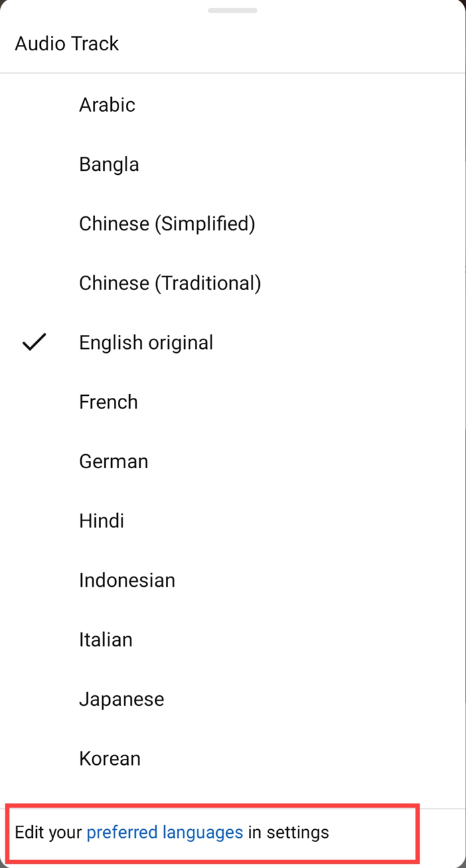Click the highlighted settings hint bar
466x868 pixels.
213,833
